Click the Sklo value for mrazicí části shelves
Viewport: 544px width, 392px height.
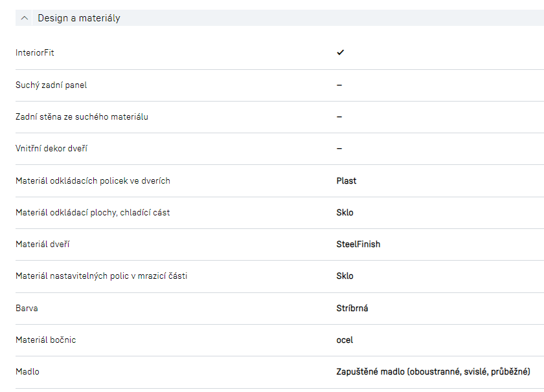pos(345,276)
